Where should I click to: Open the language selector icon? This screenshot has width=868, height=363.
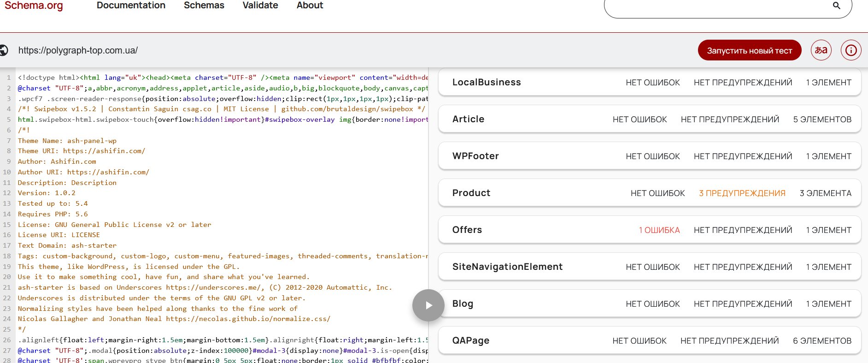tap(821, 50)
